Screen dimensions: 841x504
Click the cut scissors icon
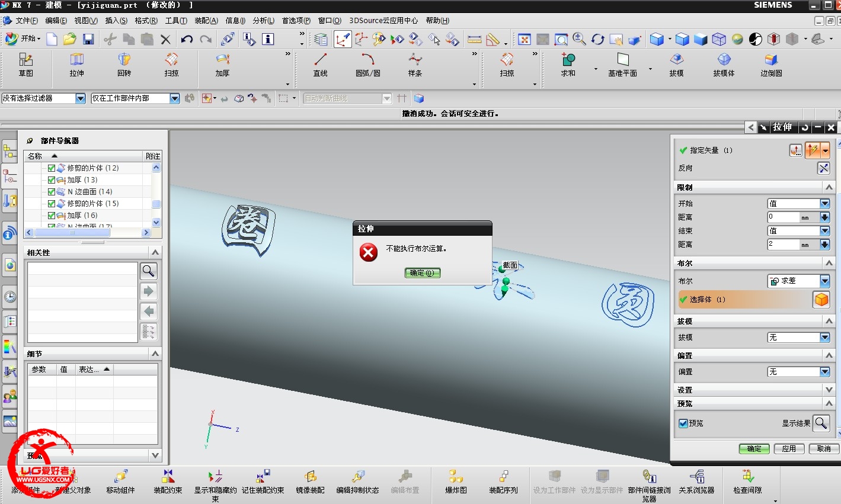pyautogui.click(x=110, y=39)
